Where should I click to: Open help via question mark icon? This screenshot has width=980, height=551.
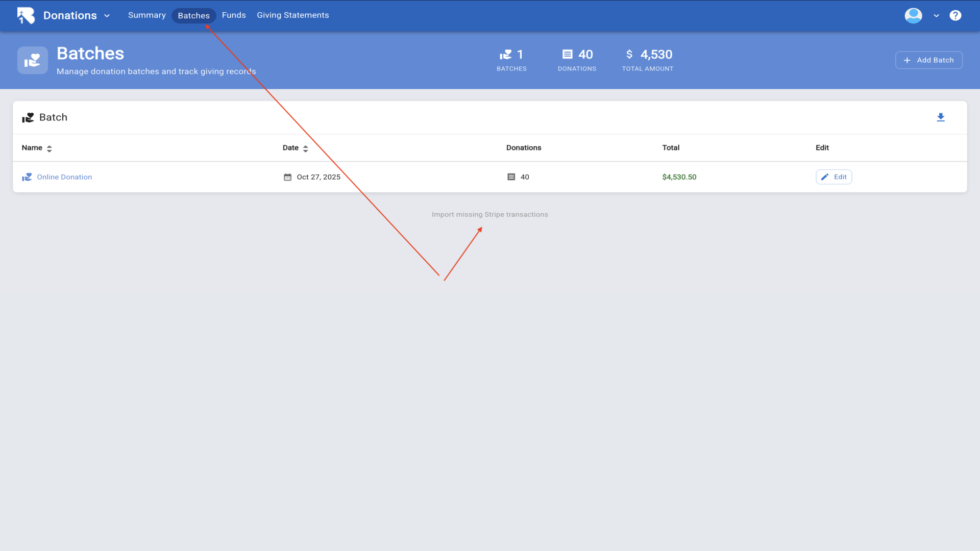point(955,15)
